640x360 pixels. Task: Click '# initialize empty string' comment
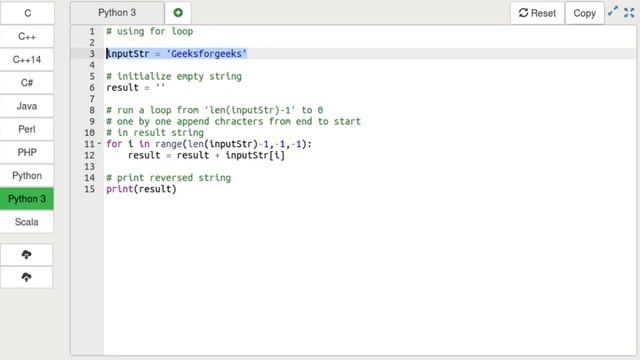pyautogui.click(x=174, y=76)
